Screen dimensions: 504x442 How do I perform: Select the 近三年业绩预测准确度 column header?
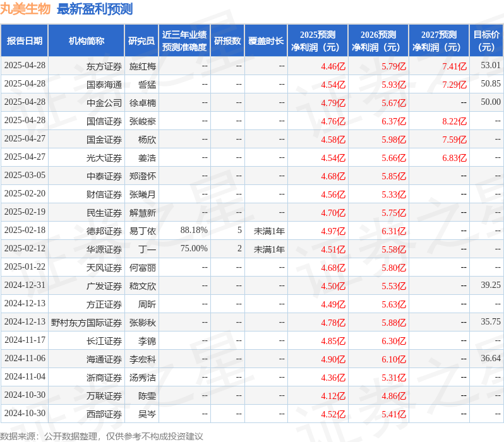click(x=184, y=41)
